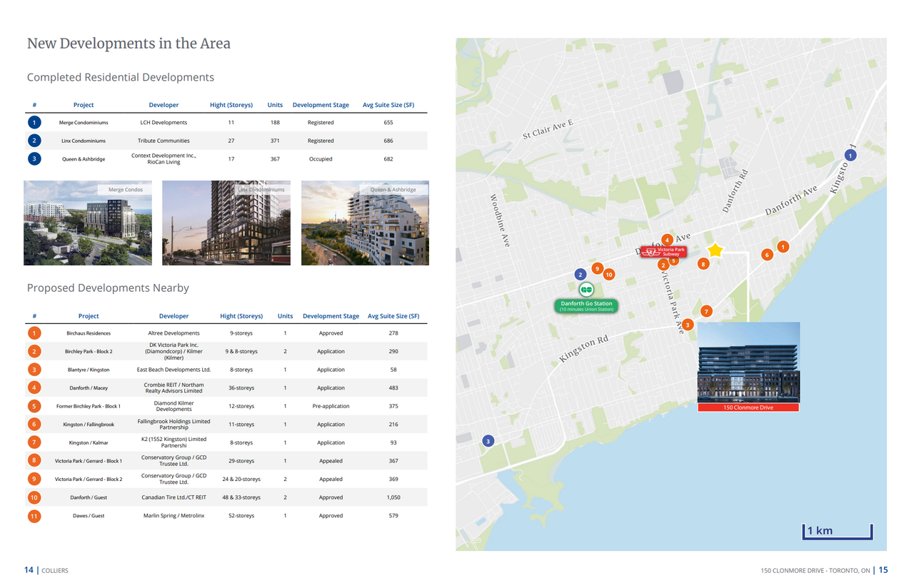Click the COLLIERS footer text
Viewport: 914px width, 588px height.
click(55, 570)
